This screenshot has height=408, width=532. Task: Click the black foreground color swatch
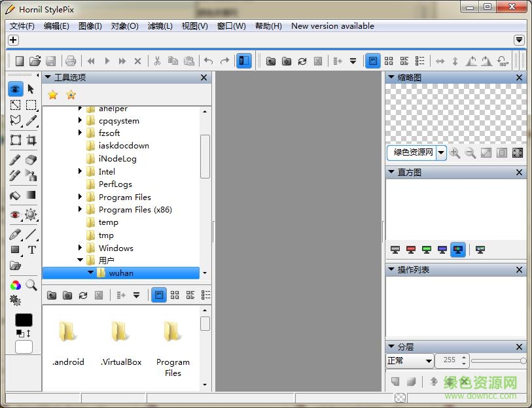coord(24,320)
